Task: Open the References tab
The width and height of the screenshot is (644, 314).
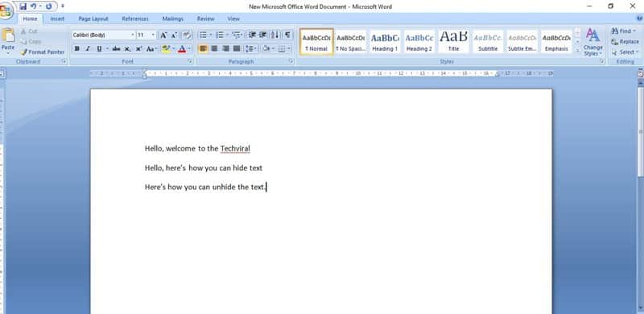Action: click(135, 19)
